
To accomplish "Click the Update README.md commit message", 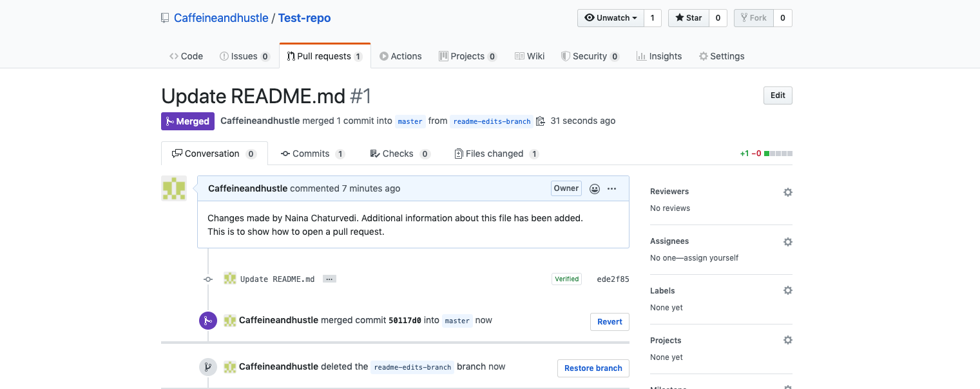I will [x=278, y=279].
